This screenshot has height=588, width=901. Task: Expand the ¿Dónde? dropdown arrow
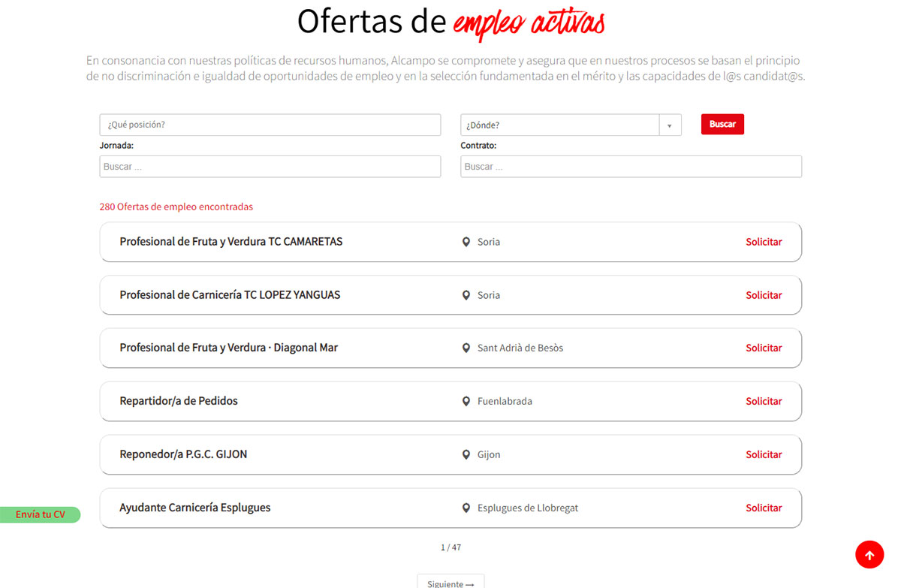[670, 125]
